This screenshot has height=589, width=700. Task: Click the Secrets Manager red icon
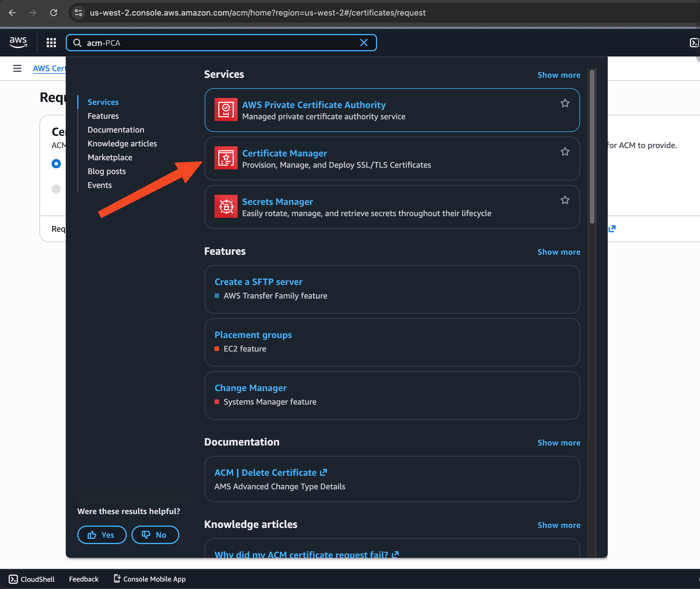pos(226,206)
